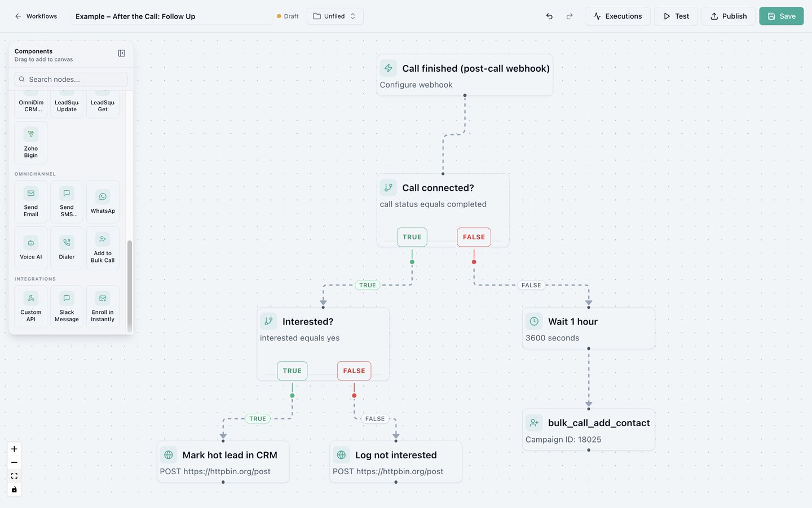Click the Publish button
This screenshot has width=812, height=508.
[x=729, y=16]
